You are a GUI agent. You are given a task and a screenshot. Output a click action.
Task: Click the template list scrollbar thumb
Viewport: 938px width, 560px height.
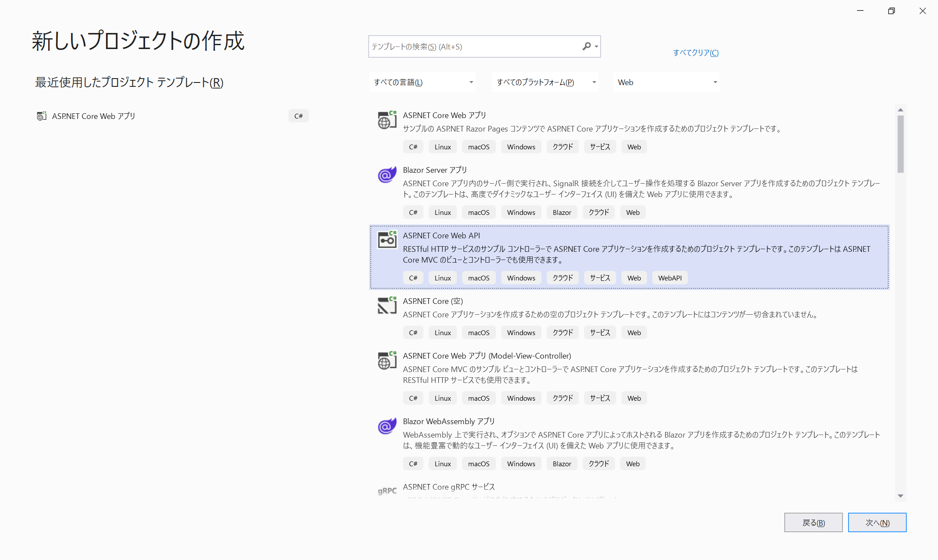[901, 144]
